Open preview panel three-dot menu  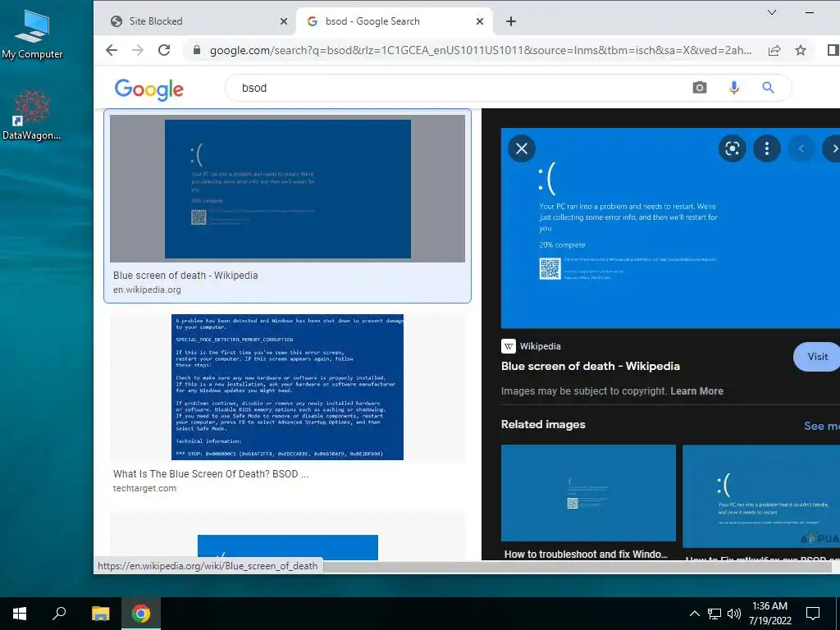767,148
